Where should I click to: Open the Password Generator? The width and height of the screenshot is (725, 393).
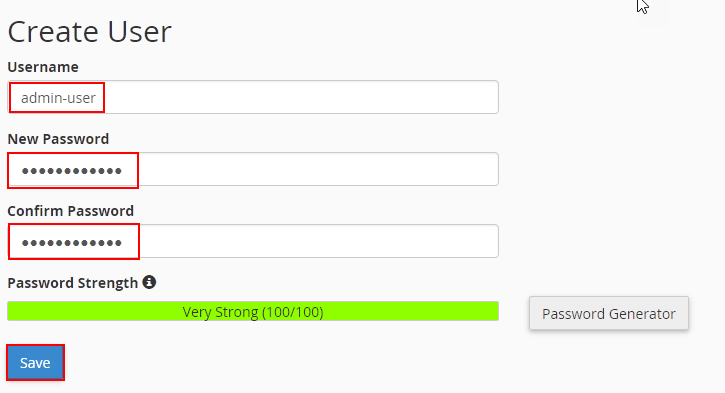(609, 313)
